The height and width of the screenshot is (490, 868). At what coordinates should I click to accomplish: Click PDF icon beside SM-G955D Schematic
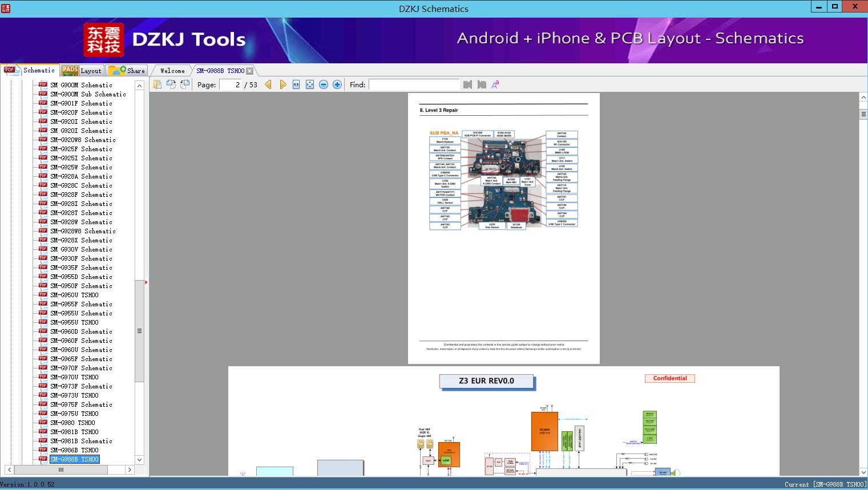[x=43, y=276]
